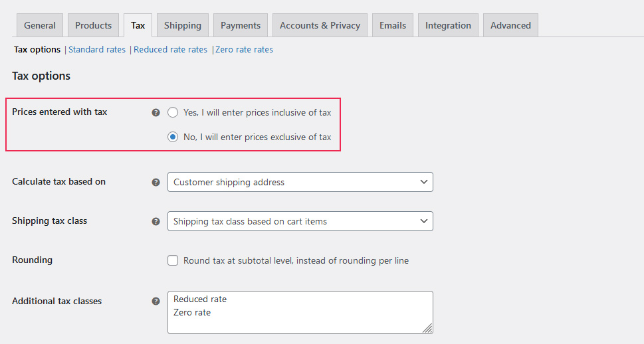Select 'Yes, I will enter prices inclusive of tax'

[173, 113]
